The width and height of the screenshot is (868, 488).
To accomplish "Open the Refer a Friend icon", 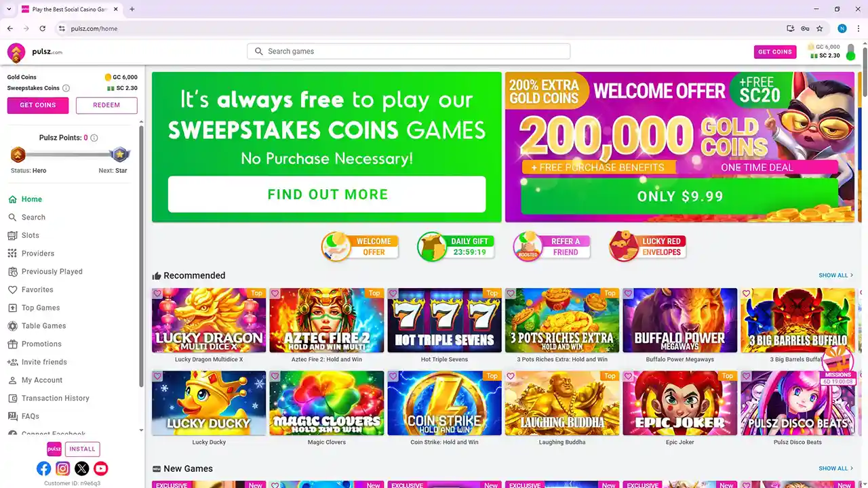I will [552, 246].
